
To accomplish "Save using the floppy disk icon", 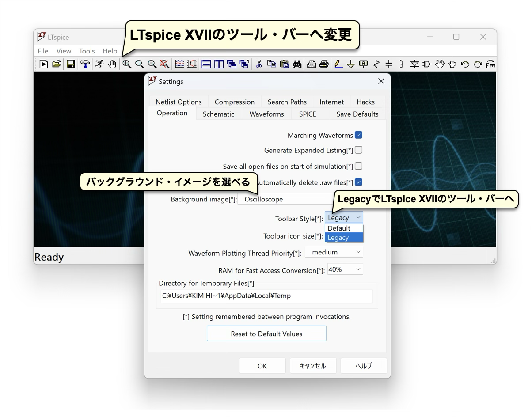I will [x=70, y=64].
